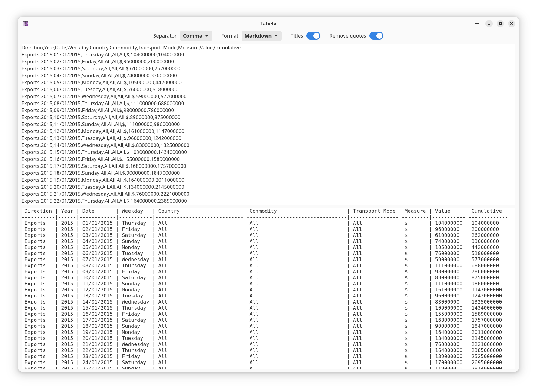Viewport: 537px width, 392px height.
Task: Click the Commodity column header in output
Action: (263, 211)
